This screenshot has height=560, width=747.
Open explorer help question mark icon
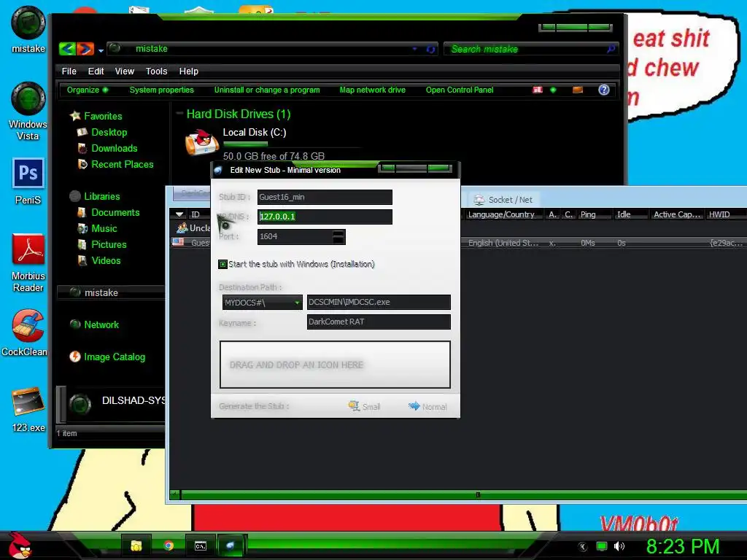(x=603, y=90)
